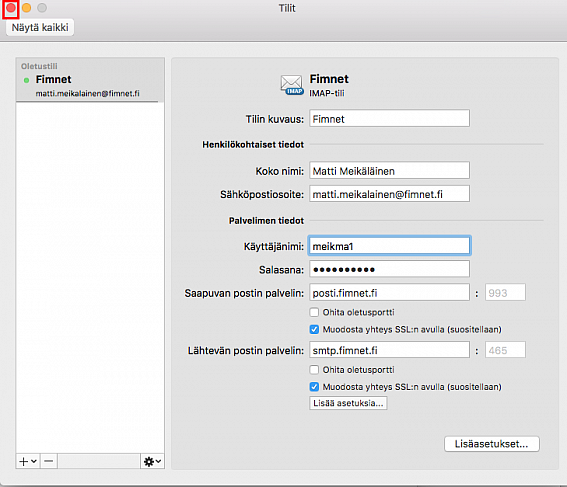This screenshot has width=567, height=487.
Task: Uncheck SSL for the incoming mail server
Action: 314,329
